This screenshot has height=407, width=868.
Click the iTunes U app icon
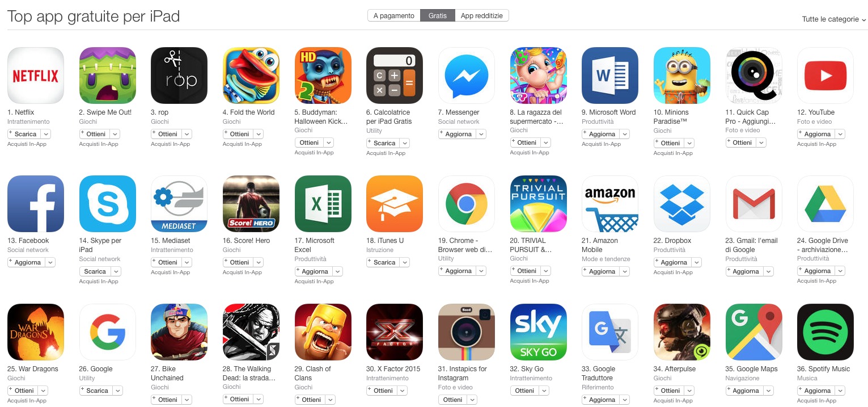coord(395,204)
